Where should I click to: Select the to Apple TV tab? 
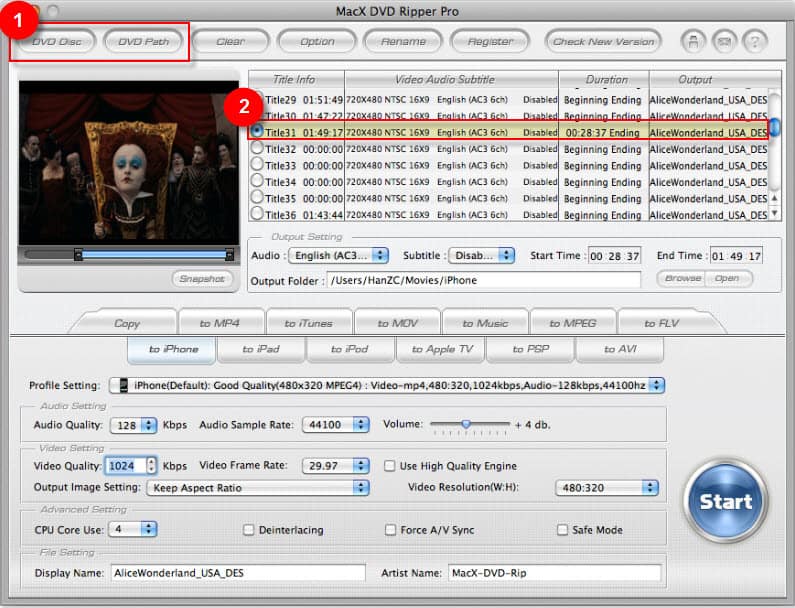pos(442,349)
